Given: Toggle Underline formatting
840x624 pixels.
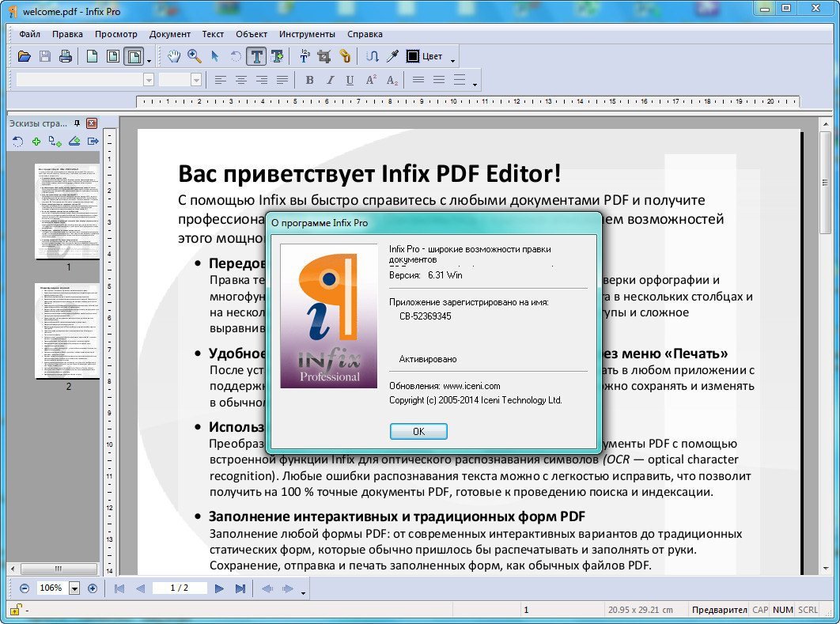Looking at the screenshot, I should point(350,81).
